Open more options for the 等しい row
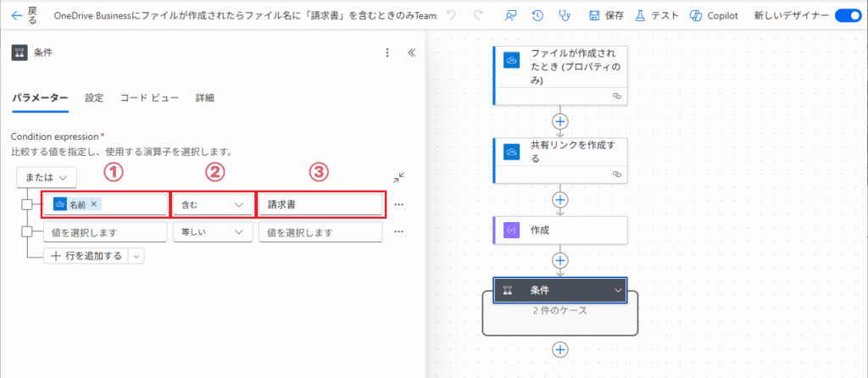This screenshot has width=868, height=378. [398, 232]
